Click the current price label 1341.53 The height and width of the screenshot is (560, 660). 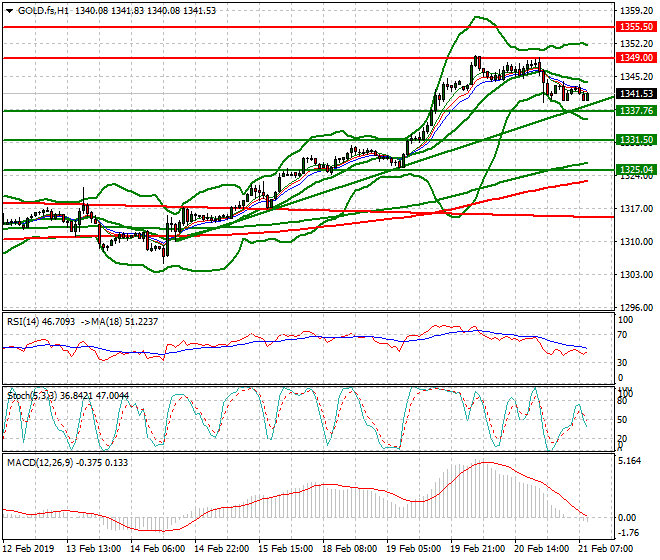pos(636,93)
